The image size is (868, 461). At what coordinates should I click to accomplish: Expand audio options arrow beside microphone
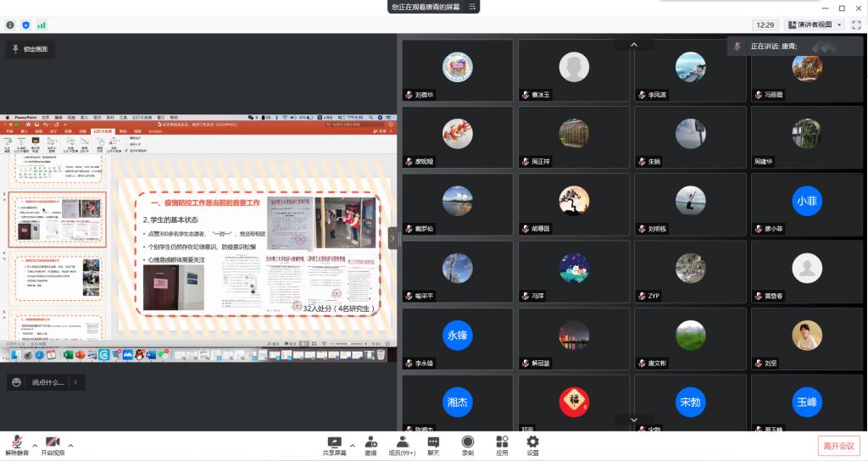pos(35,445)
